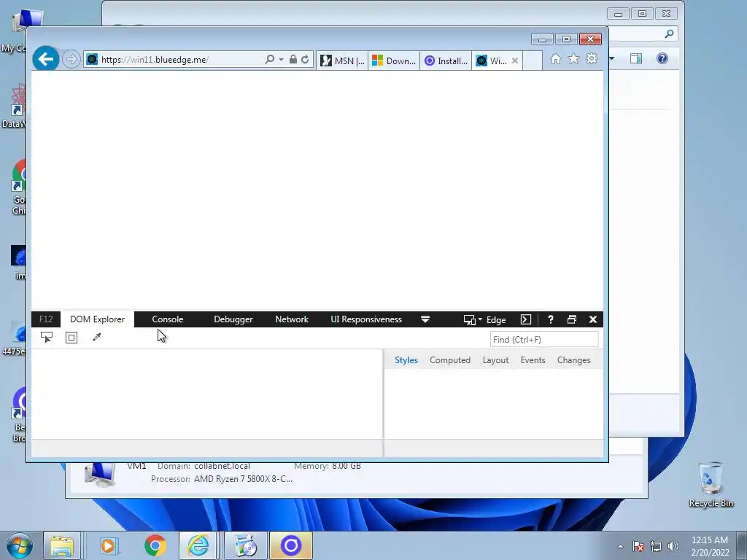Open the Action Center flag icon

click(638, 546)
